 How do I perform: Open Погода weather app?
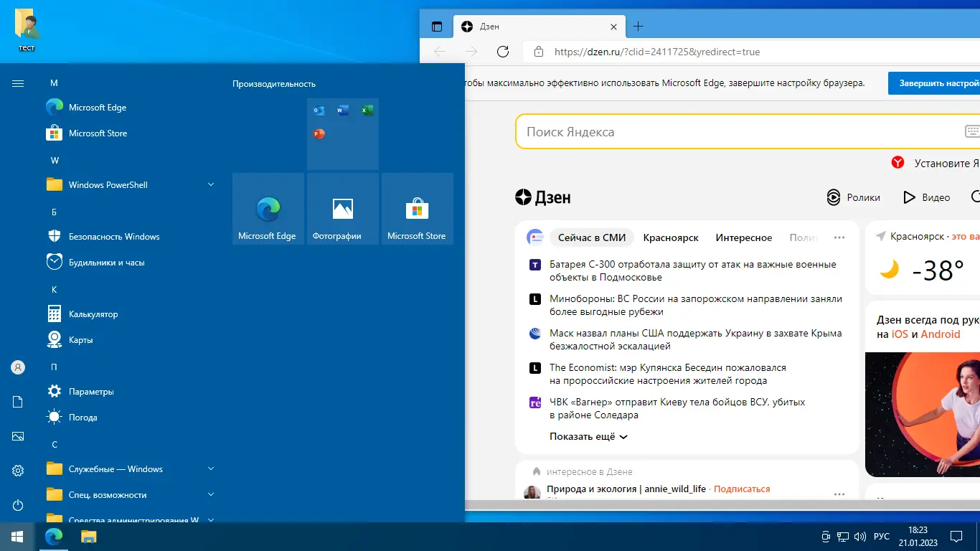pos(131,418)
